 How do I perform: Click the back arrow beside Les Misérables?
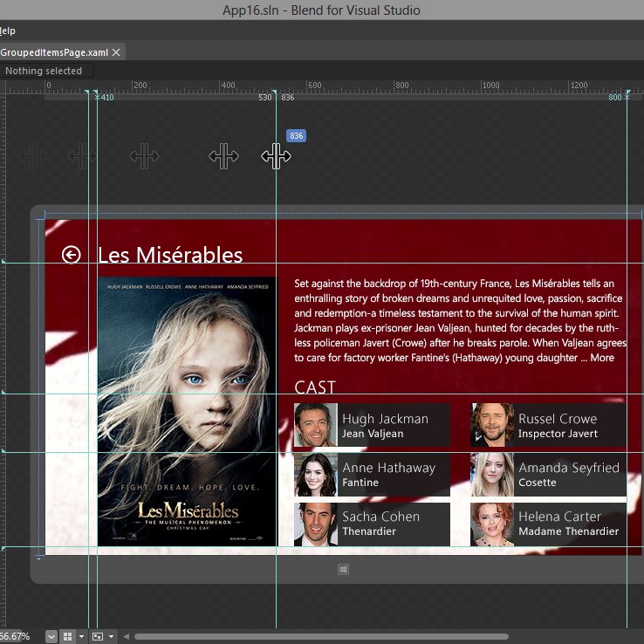click(71, 255)
